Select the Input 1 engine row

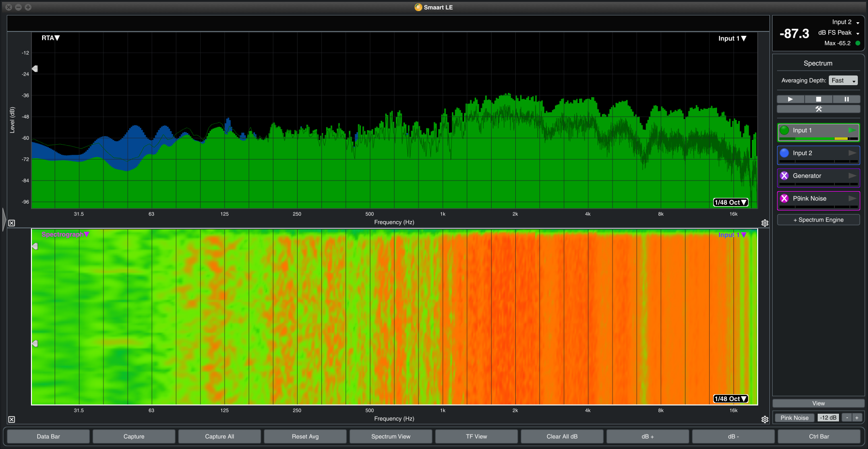819,133
